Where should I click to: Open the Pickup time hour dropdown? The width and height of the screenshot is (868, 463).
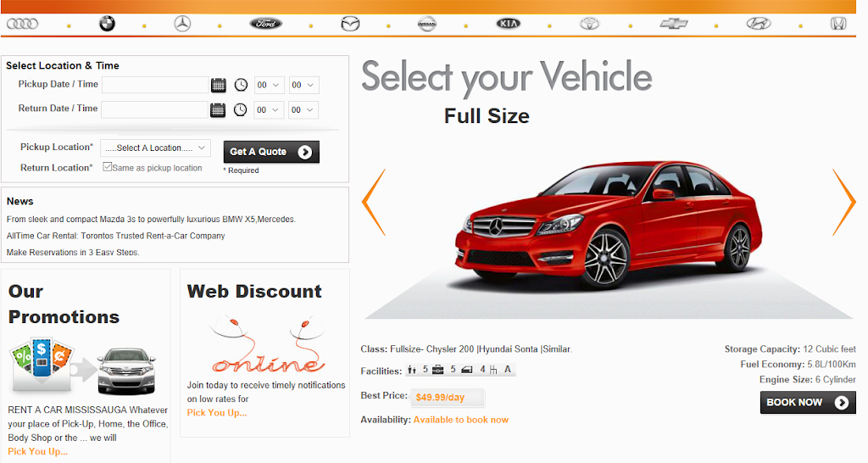269,85
